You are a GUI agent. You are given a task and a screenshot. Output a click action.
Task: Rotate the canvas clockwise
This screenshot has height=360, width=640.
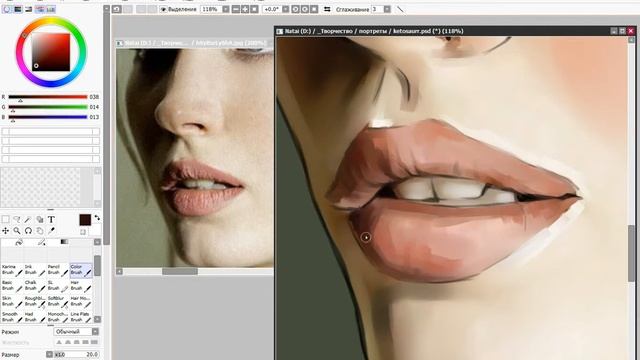[305, 9]
